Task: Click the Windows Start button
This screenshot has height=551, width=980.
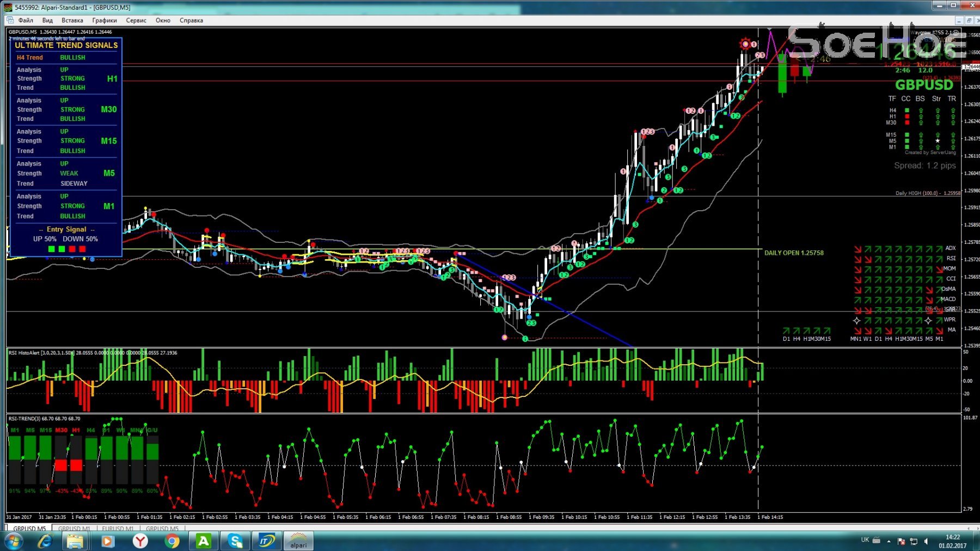Action: [x=13, y=541]
